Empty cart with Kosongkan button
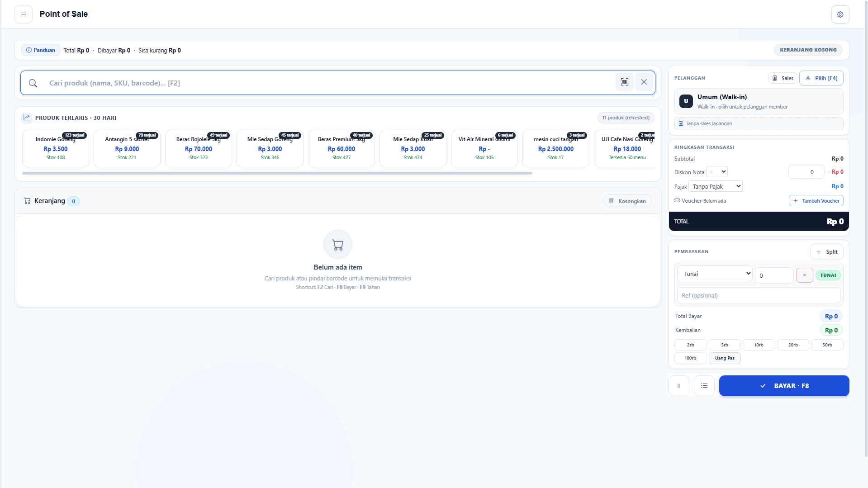The height and width of the screenshot is (488, 868). click(x=627, y=201)
